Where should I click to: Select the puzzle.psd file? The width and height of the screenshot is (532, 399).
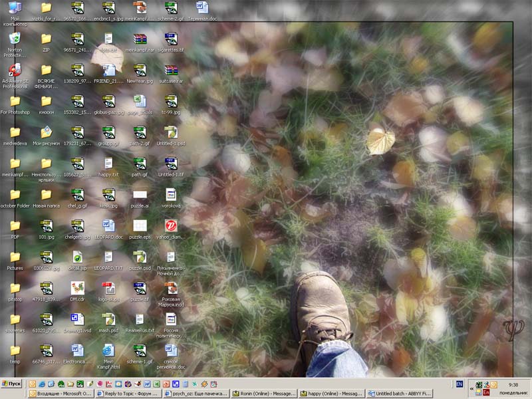click(140, 261)
